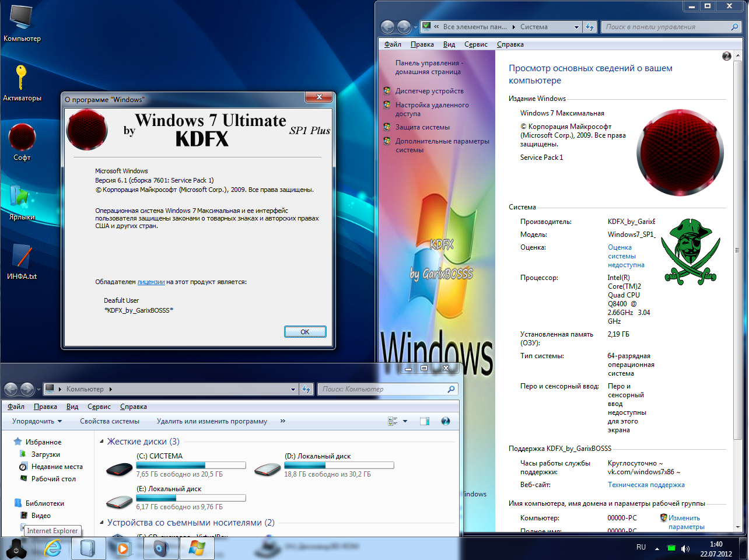The image size is (749, 560).
Task: Select the (C:) СИСТЕМА drive icon
Action: pos(120,468)
